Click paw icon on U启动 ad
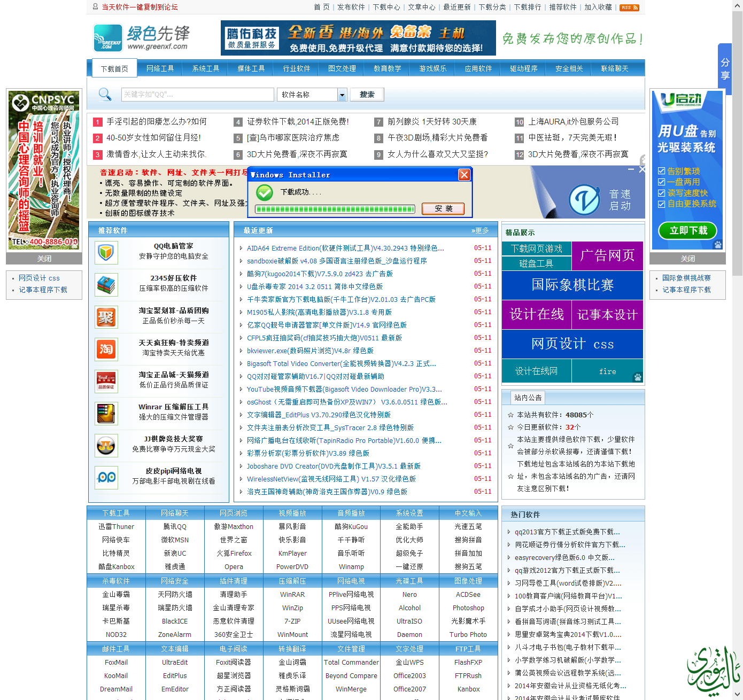The image size is (743, 700). 718,245
